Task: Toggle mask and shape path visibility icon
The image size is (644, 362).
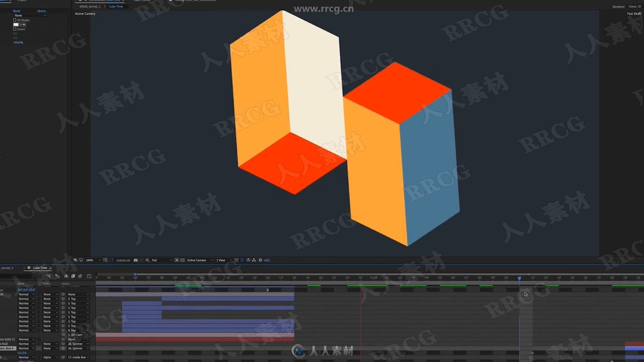Action: coord(111,260)
